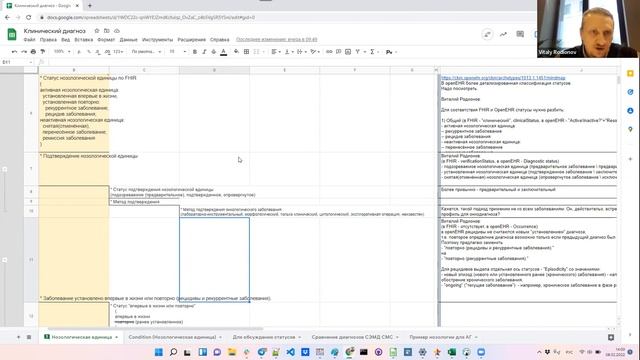This screenshot has height=360, width=640.
Task: Open the Справка menu
Action: click(x=220, y=40)
